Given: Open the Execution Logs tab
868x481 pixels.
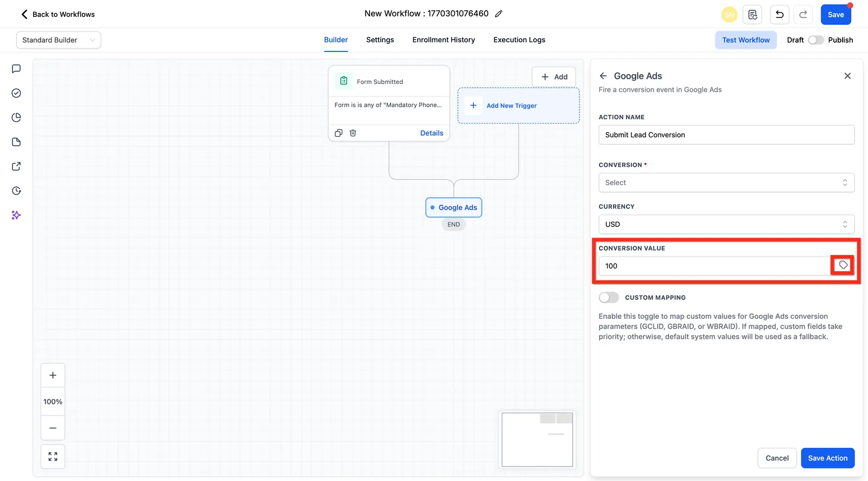Looking at the screenshot, I should point(519,40).
